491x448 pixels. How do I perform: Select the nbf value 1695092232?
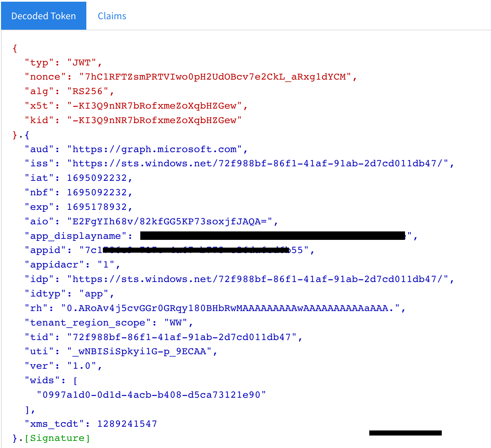coord(97,193)
